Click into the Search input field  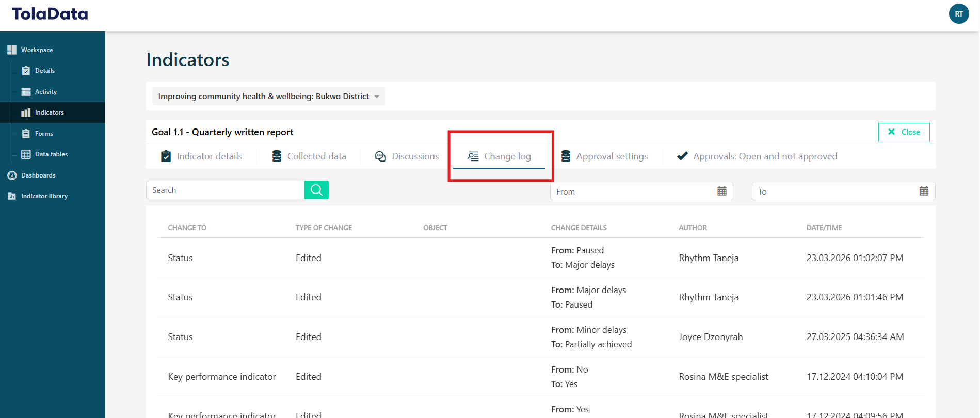tap(225, 190)
